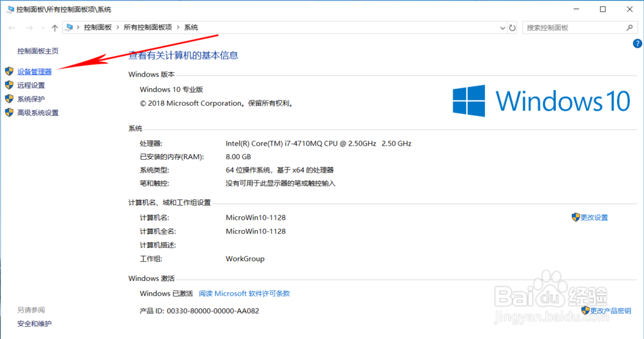Viewport: 644px width, 339px height.
Task: Click processor value Intel Core i7-4710MQ
Action: coord(318,144)
